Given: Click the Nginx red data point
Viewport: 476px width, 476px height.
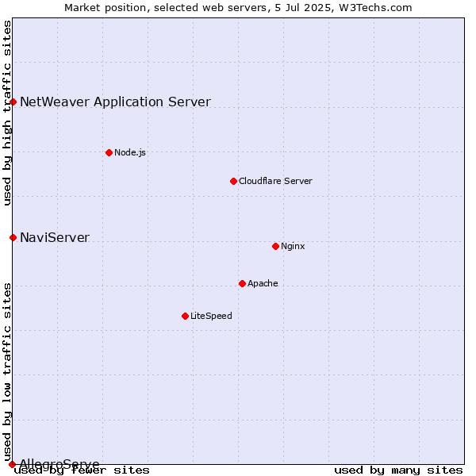Looking at the screenshot, I should coord(275,246).
